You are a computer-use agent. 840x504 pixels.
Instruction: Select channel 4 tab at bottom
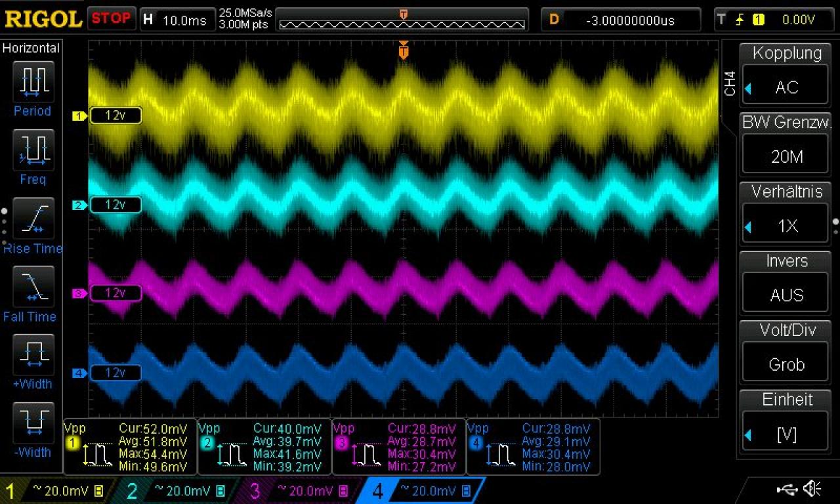(x=422, y=490)
